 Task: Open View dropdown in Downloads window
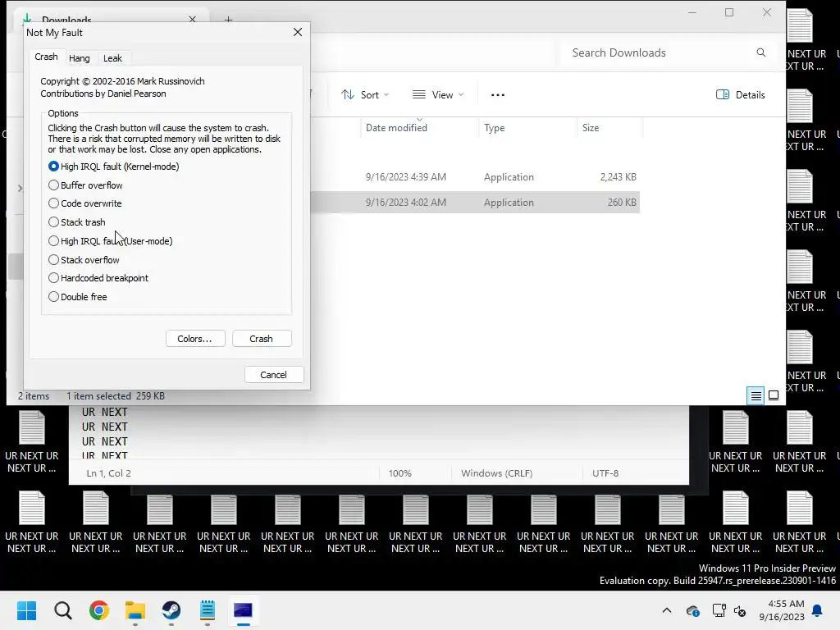pyautogui.click(x=438, y=95)
